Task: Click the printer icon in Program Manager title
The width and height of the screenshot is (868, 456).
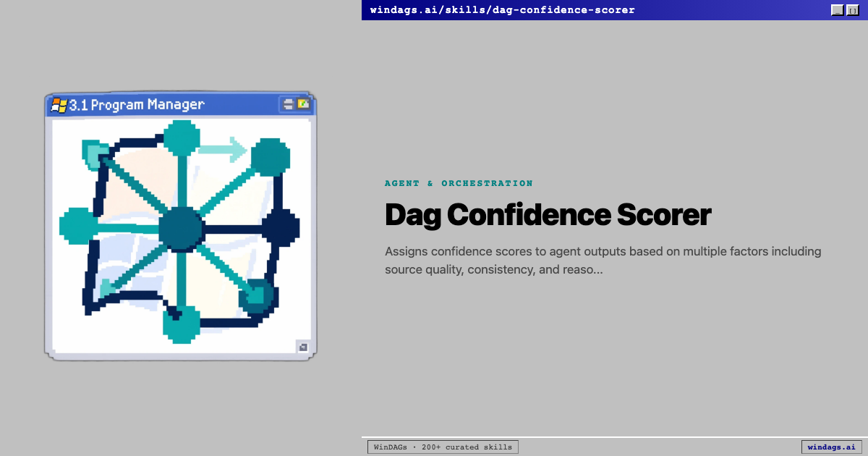Action: coord(289,104)
